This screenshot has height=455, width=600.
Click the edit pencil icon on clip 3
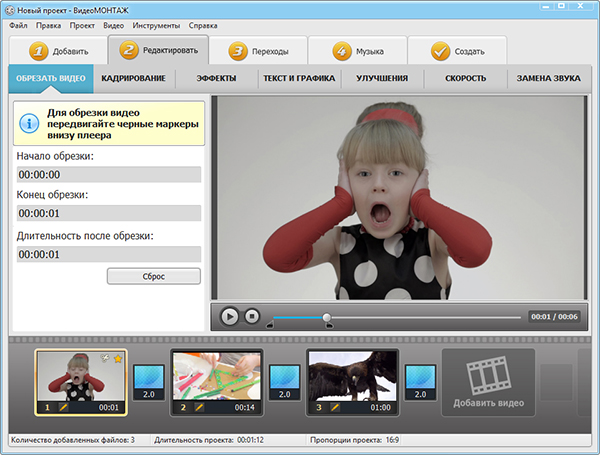click(x=334, y=408)
